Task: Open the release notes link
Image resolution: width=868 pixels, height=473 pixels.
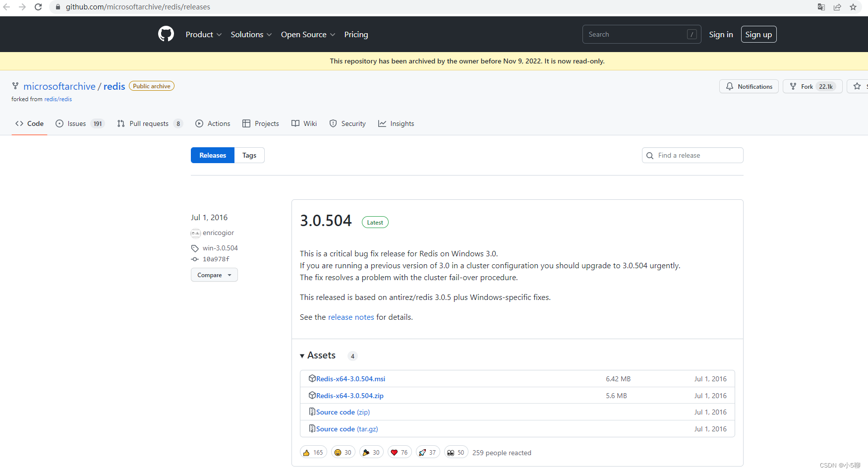Action: pyautogui.click(x=351, y=317)
